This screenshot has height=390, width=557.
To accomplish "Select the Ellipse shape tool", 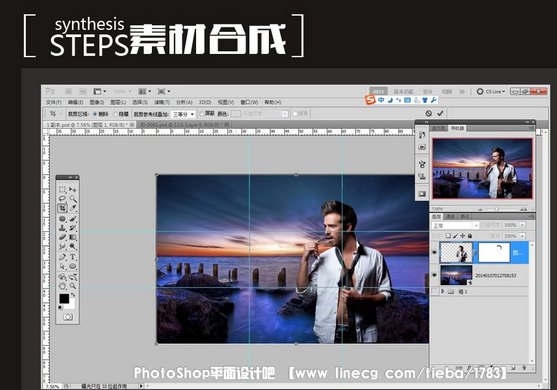I will [73, 266].
